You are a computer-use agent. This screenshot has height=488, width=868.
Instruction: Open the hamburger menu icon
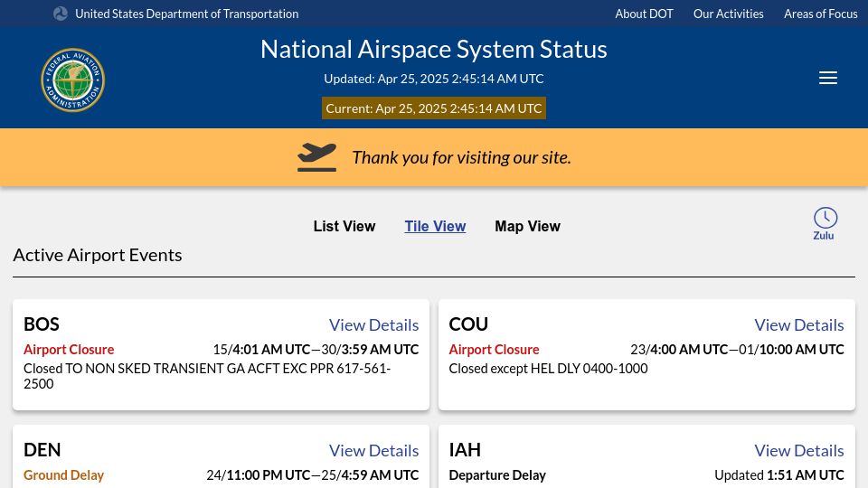827,78
